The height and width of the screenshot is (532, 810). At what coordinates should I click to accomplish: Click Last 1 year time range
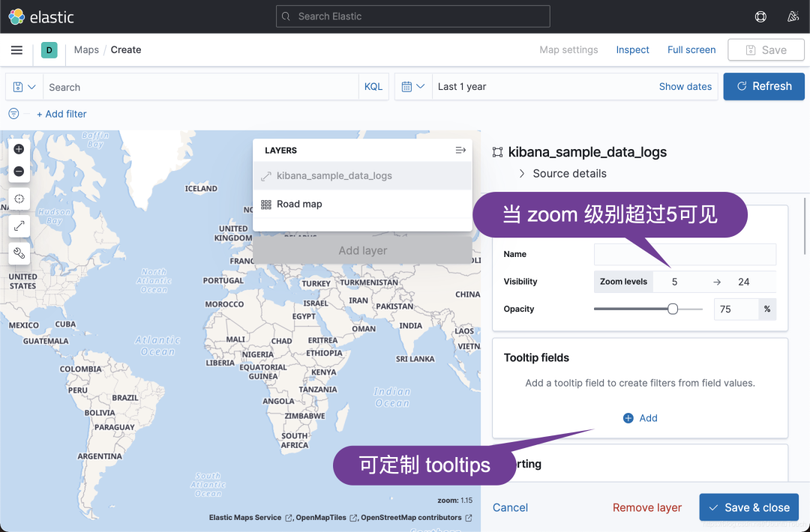(x=462, y=87)
